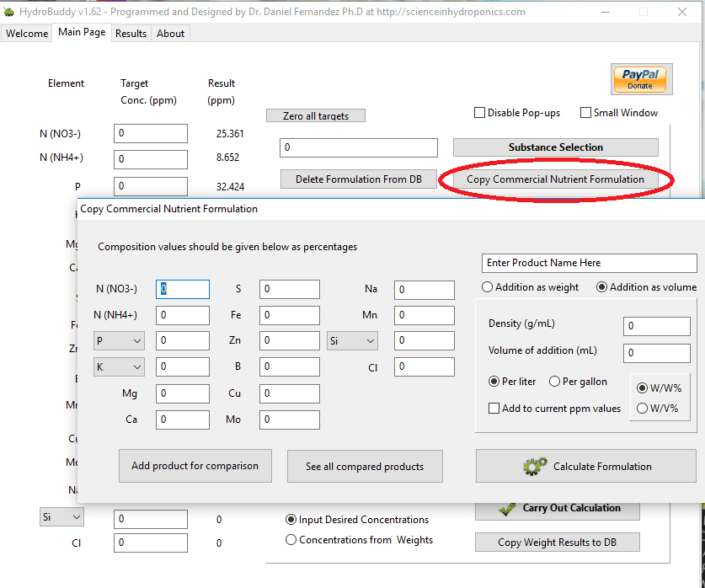
Task: Select the W/V% radio button
Action: tap(642, 409)
